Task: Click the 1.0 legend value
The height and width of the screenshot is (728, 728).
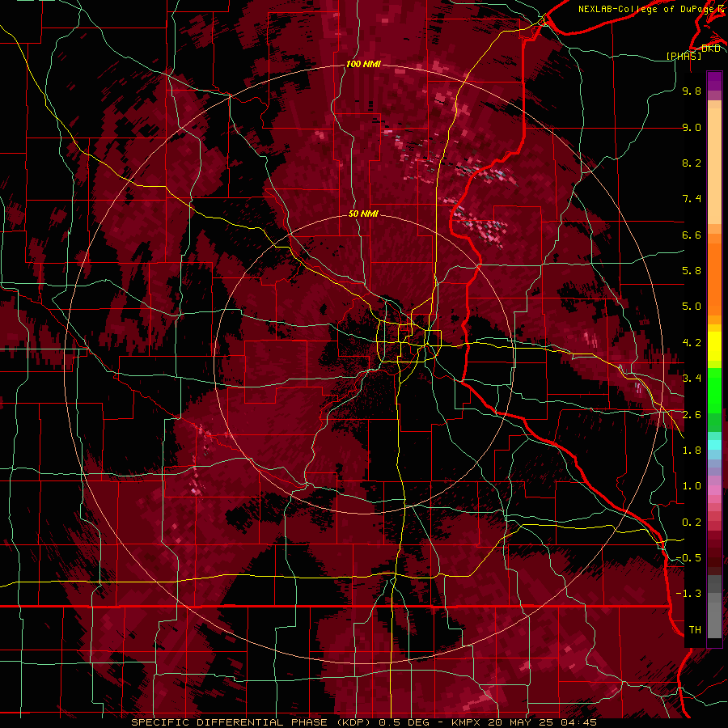Action: pos(692,486)
